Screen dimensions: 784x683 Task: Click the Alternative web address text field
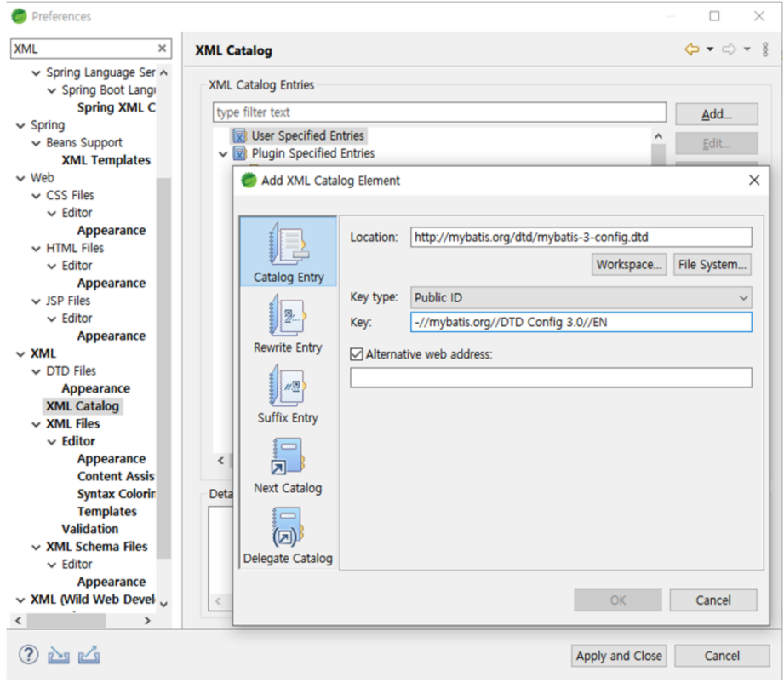(551, 378)
